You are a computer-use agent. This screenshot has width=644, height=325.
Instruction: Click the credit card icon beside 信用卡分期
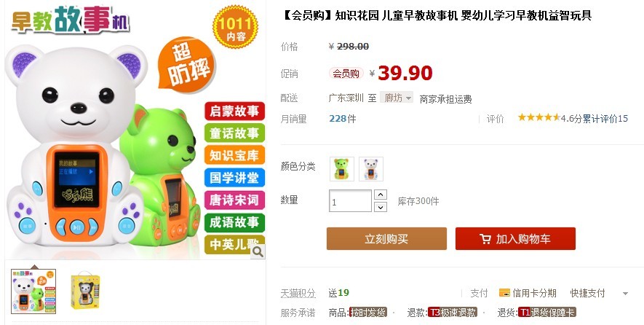(504, 293)
